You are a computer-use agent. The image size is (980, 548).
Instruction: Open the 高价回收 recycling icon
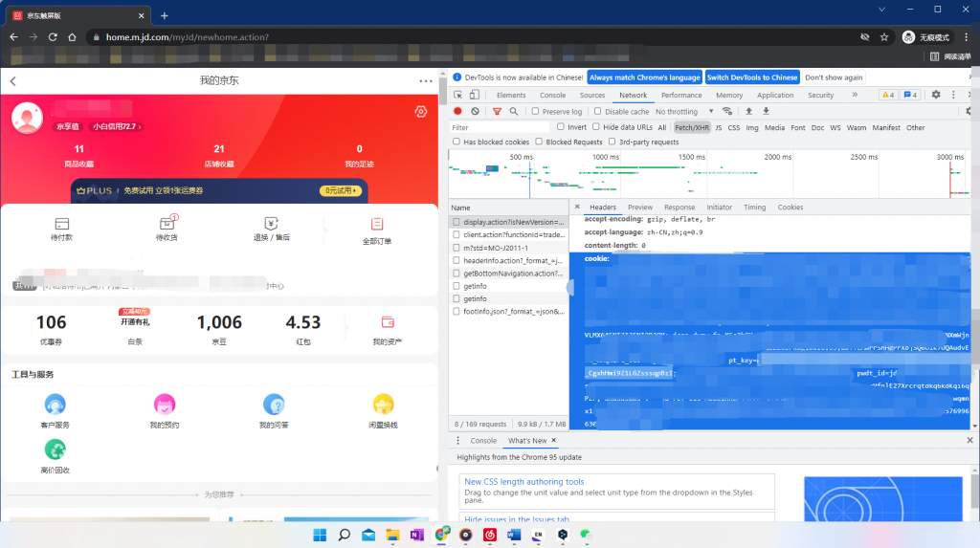point(55,449)
